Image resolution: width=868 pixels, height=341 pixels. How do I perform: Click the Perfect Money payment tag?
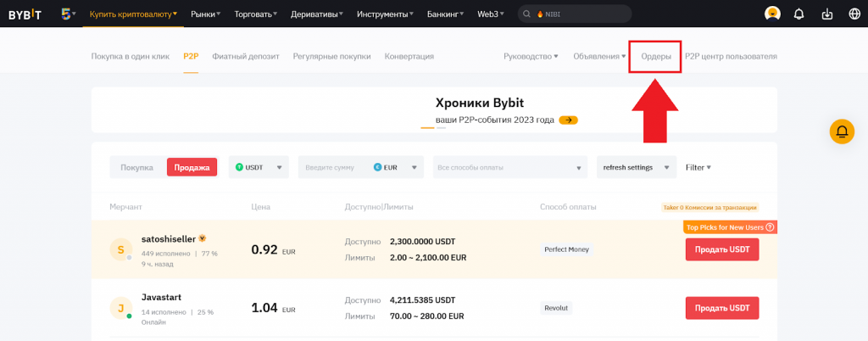coord(566,249)
